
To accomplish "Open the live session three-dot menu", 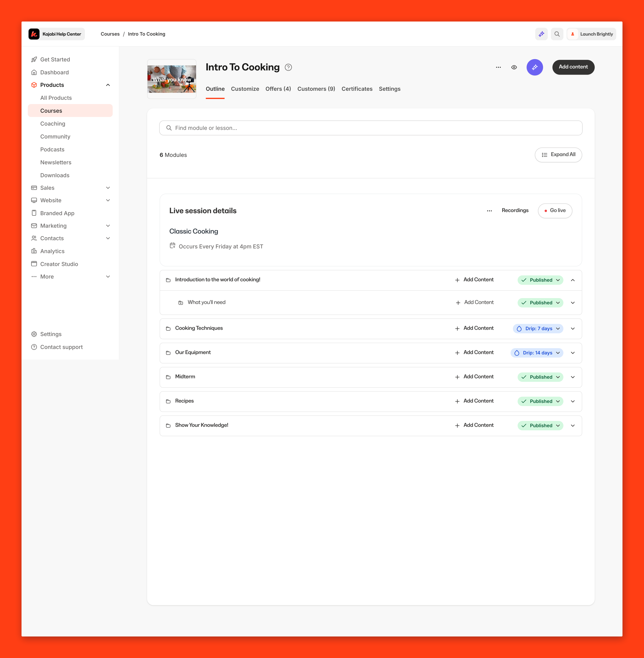I will pos(489,211).
